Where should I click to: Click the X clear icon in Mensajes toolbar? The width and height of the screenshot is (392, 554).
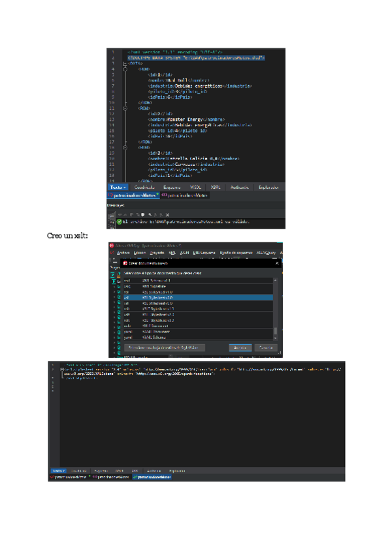tap(168, 214)
